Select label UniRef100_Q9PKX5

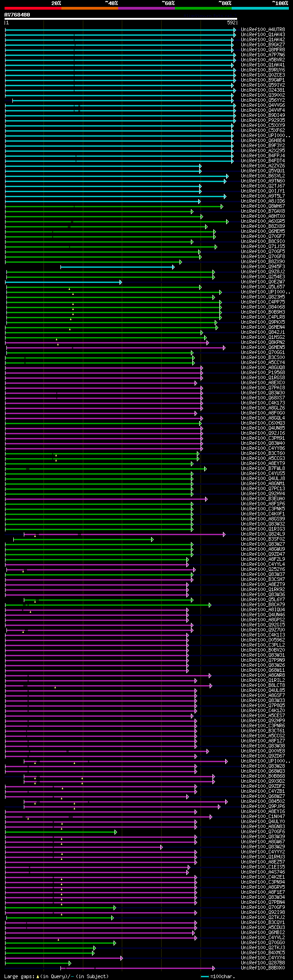click(x=263, y=322)
